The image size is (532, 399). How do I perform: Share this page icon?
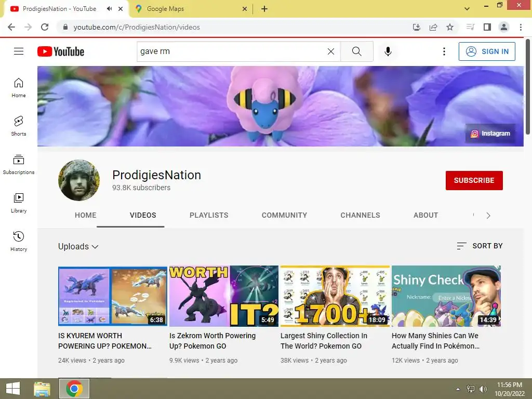[433, 27]
